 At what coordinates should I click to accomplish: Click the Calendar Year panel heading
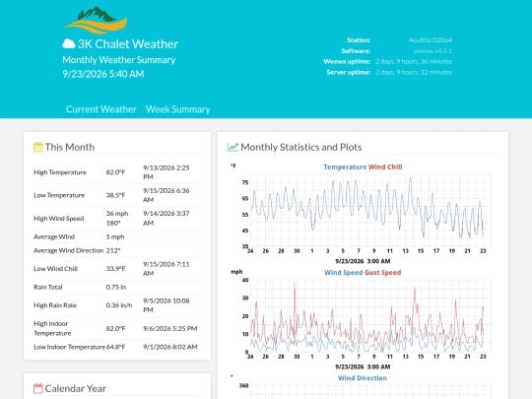click(x=75, y=388)
